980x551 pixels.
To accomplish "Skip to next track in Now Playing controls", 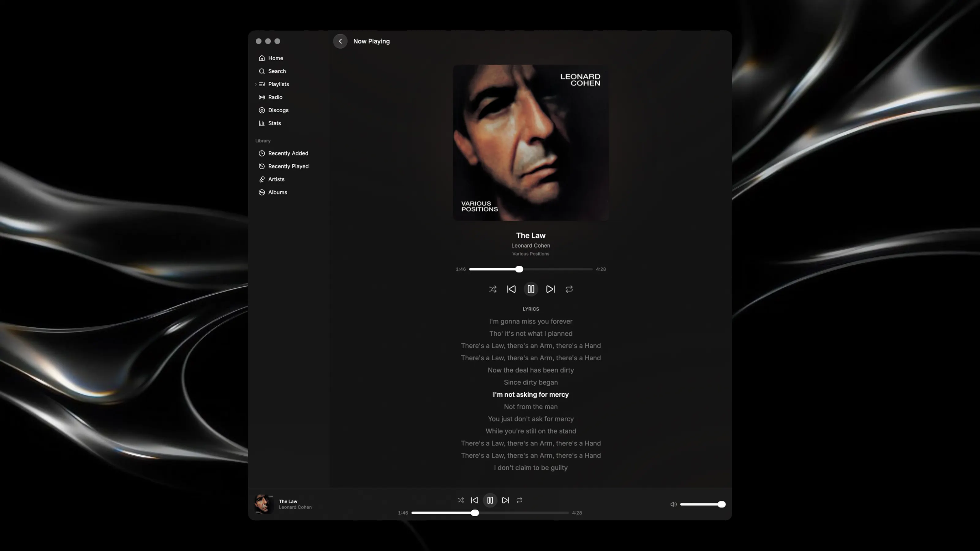I will (x=551, y=289).
